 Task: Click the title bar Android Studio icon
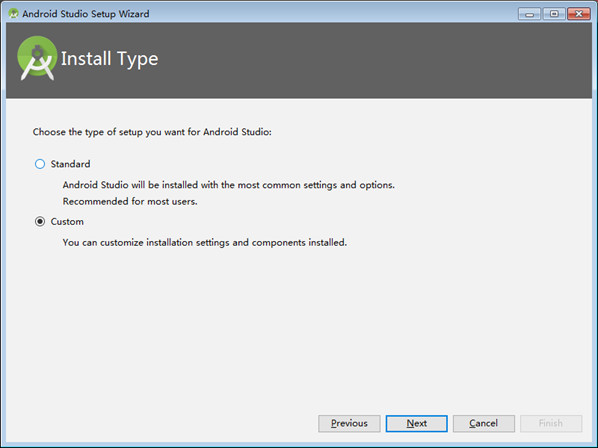tap(13, 14)
